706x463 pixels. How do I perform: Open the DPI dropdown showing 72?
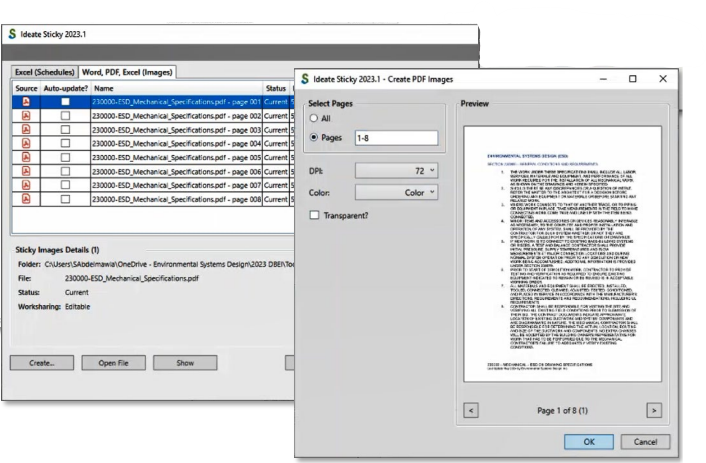coord(397,170)
